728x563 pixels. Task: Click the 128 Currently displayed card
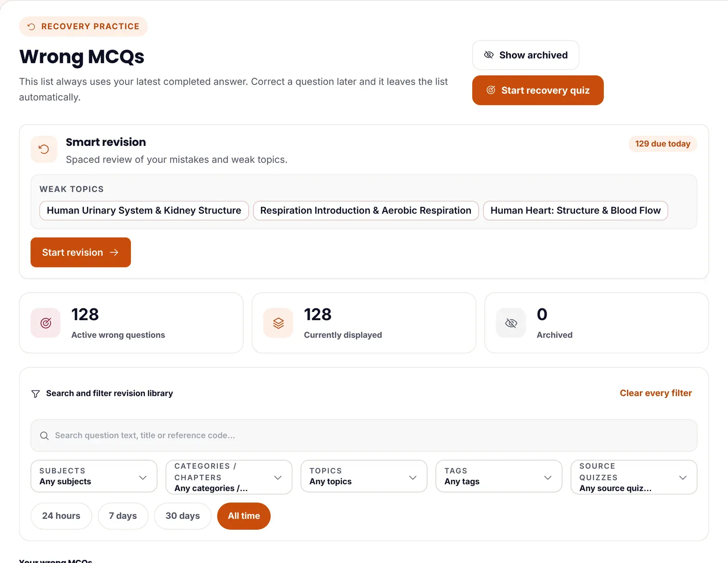(364, 323)
